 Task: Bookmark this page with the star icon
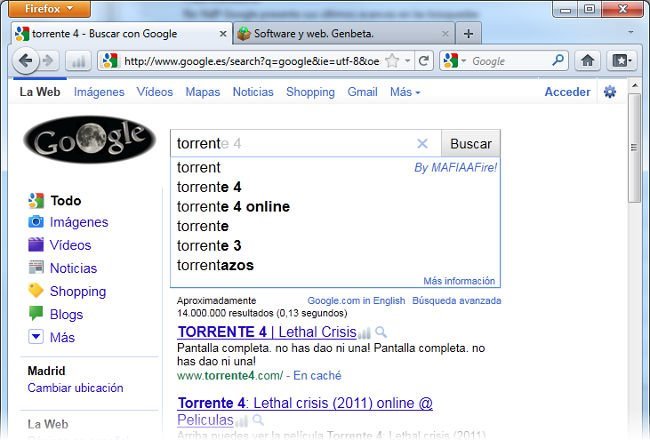click(x=392, y=61)
